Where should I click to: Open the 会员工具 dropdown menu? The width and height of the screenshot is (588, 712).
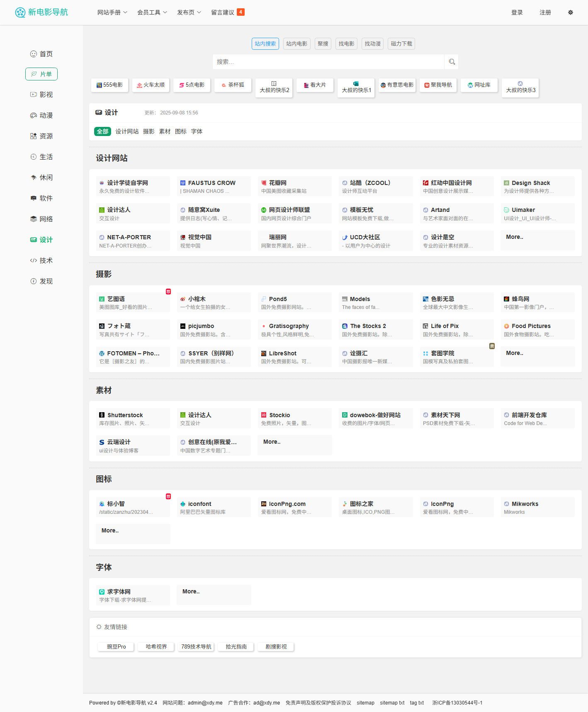pos(152,12)
